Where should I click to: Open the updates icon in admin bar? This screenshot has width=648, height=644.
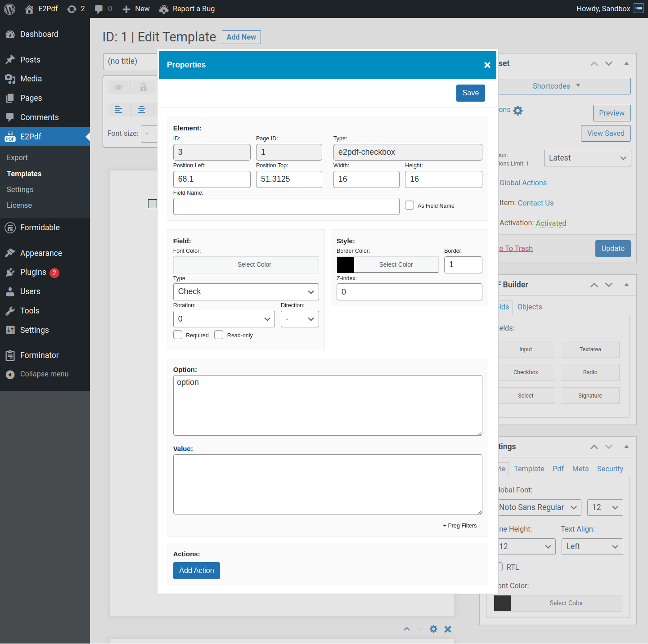tap(76, 9)
